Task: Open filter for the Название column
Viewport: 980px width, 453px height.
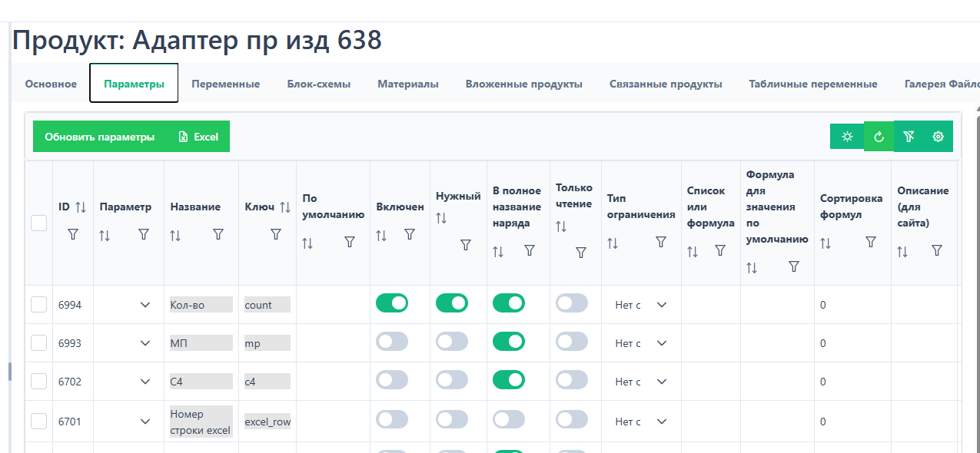Action: [x=218, y=234]
